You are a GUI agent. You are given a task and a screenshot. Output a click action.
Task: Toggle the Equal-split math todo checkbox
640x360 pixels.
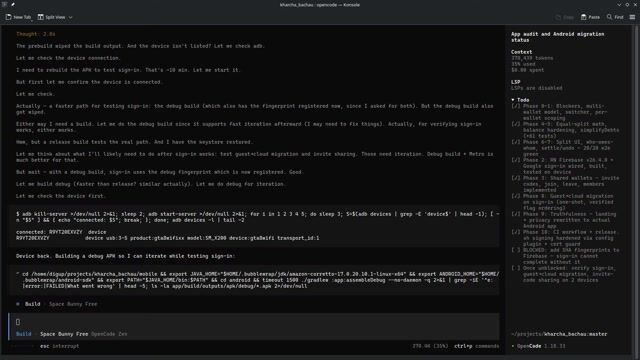point(516,124)
